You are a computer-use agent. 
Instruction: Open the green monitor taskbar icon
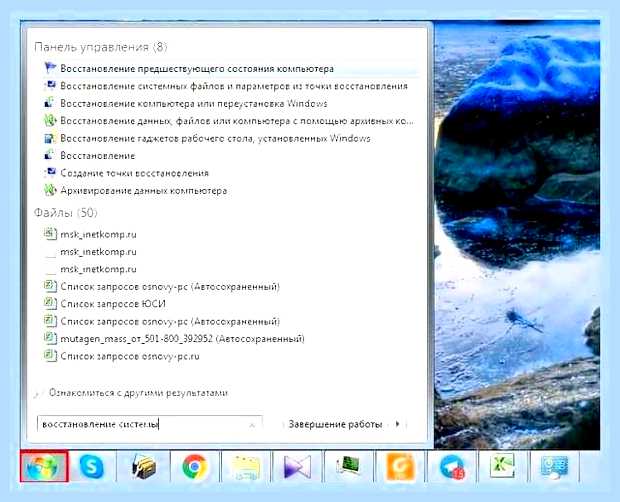click(x=348, y=466)
